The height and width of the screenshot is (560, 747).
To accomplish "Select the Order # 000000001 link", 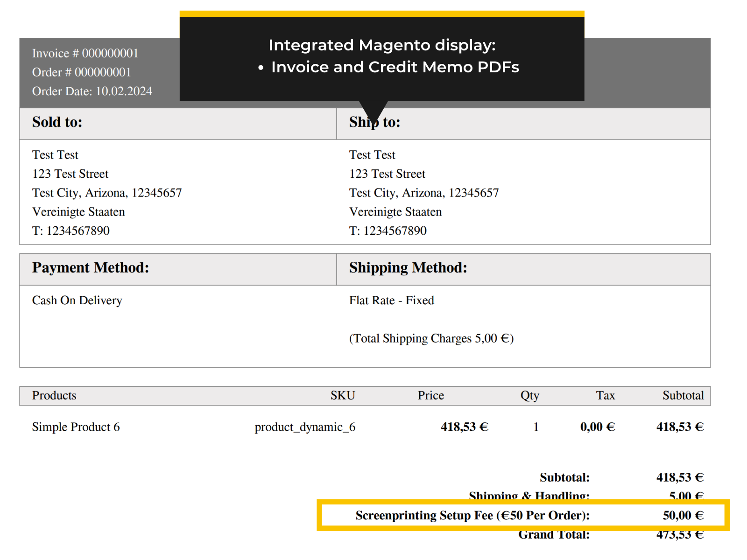I will pyautogui.click(x=81, y=72).
